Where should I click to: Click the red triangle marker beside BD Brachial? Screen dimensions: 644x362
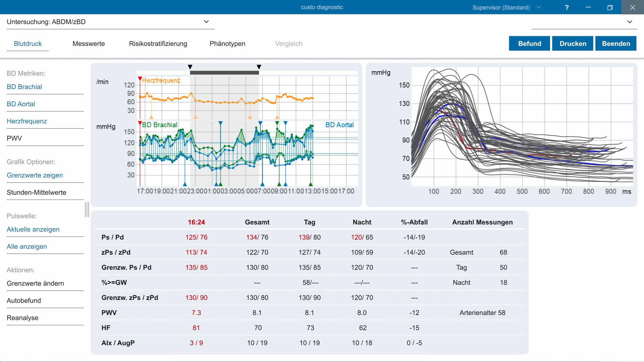(x=140, y=124)
